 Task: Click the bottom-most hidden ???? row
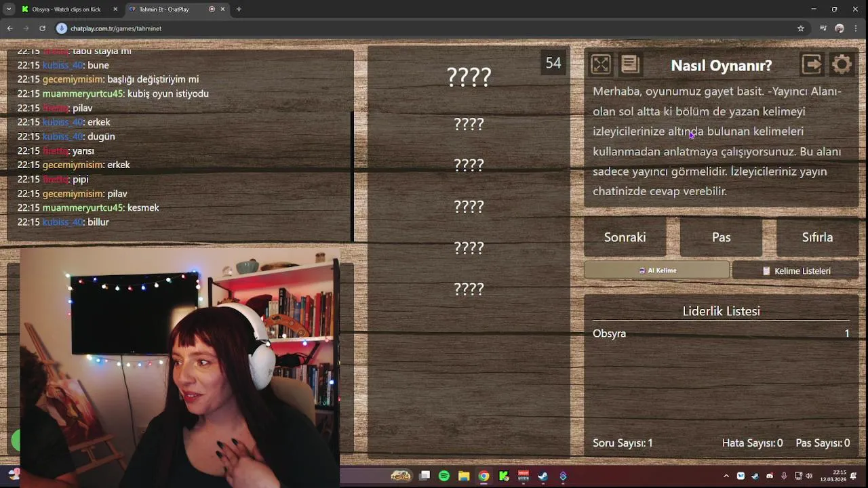tap(469, 289)
